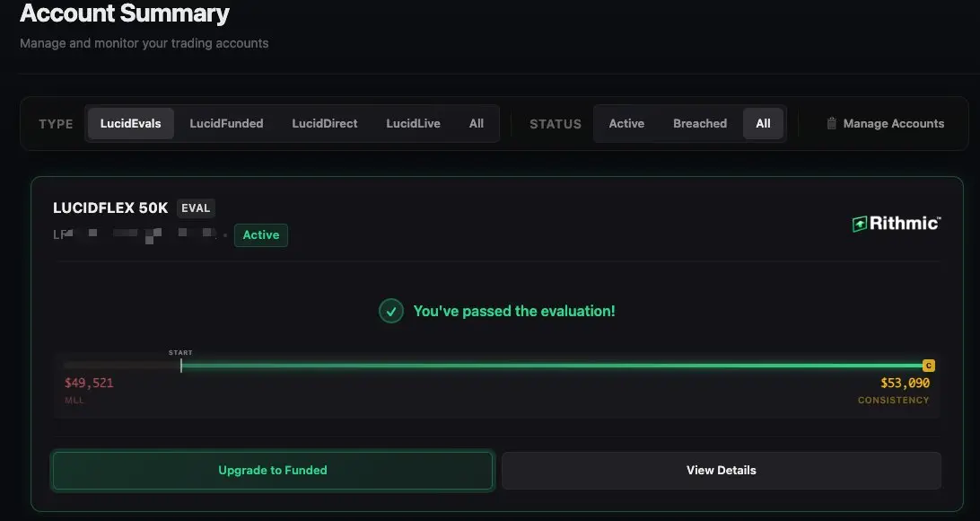Switch to the LucidFunded type filter
This screenshot has height=521, width=980.
coord(226,123)
